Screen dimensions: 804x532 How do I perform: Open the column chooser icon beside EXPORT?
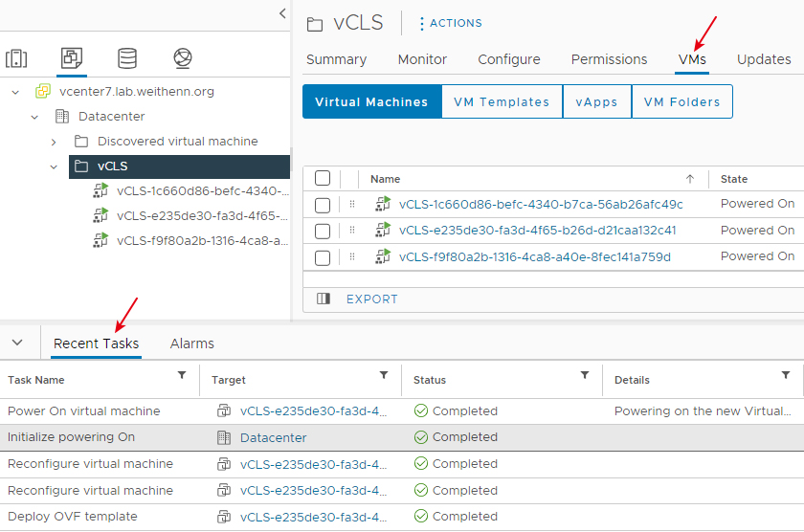[324, 299]
